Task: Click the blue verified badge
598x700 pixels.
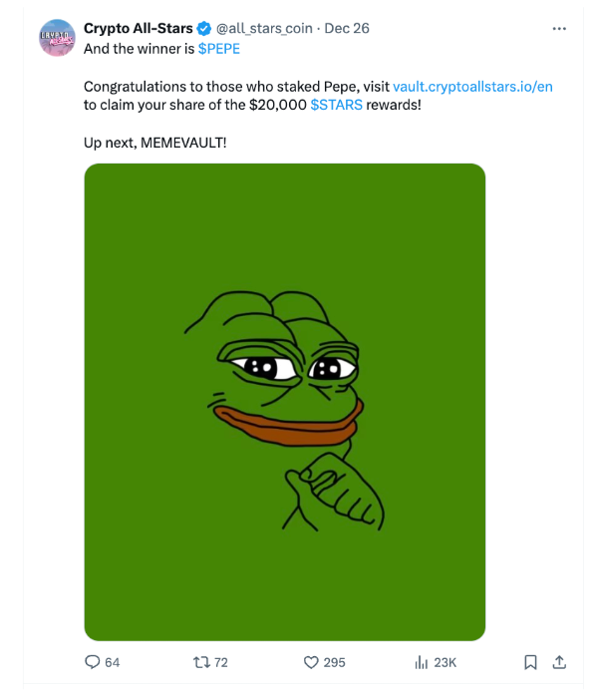Action: tap(203, 28)
